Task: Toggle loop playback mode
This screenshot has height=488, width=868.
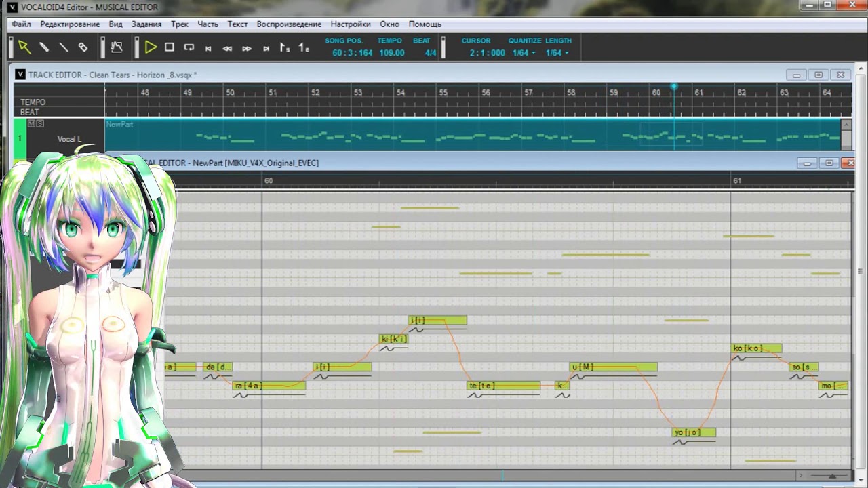Action: pos(189,47)
